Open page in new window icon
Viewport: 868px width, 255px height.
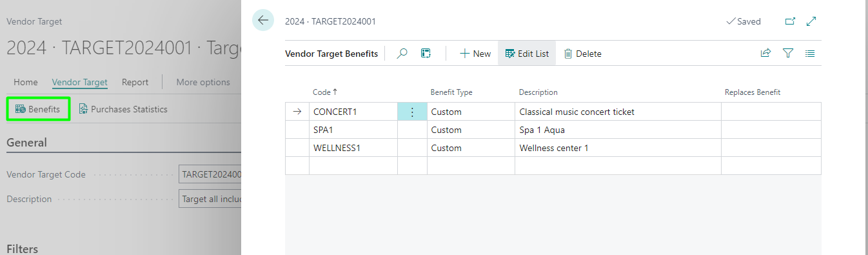click(790, 21)
